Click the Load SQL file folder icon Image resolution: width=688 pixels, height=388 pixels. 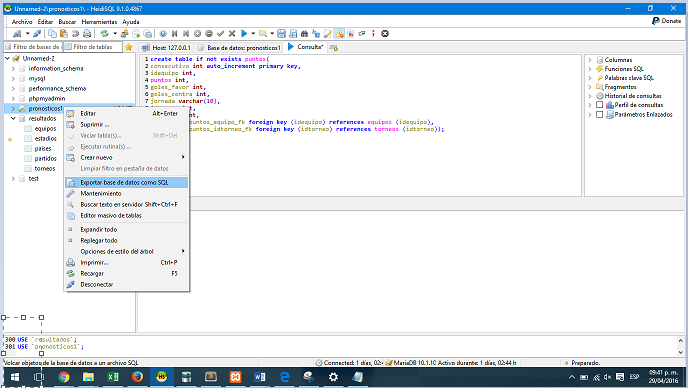point(262,34)
